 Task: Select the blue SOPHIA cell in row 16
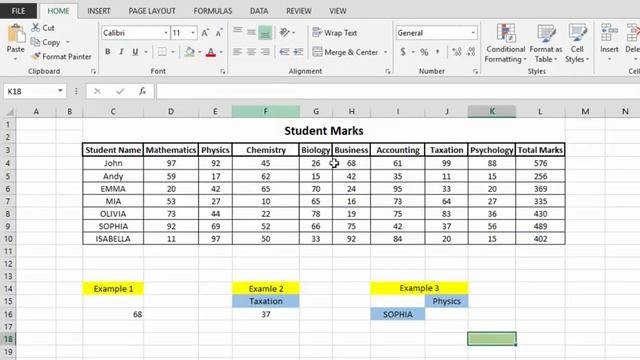click(x=398, y=314)
